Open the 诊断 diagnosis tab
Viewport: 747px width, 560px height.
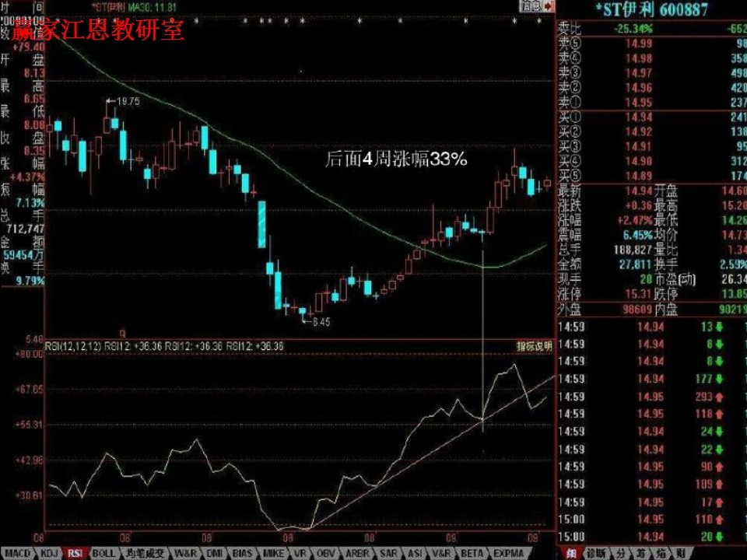[x=595, y=553]
